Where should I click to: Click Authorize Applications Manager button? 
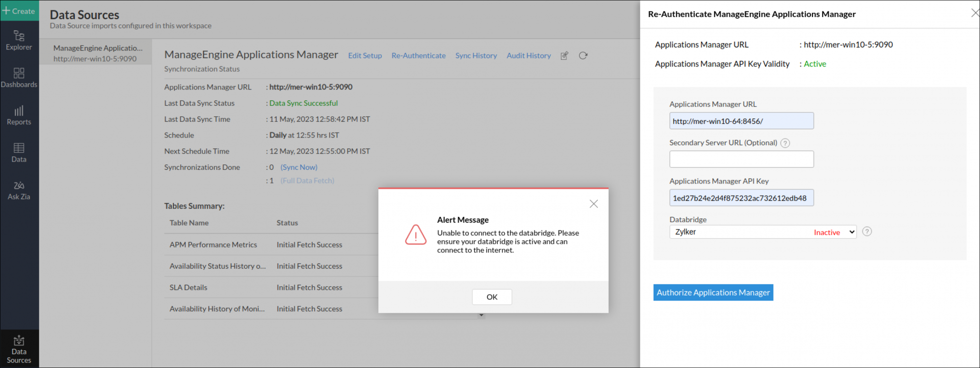click(x=713, y=293)
